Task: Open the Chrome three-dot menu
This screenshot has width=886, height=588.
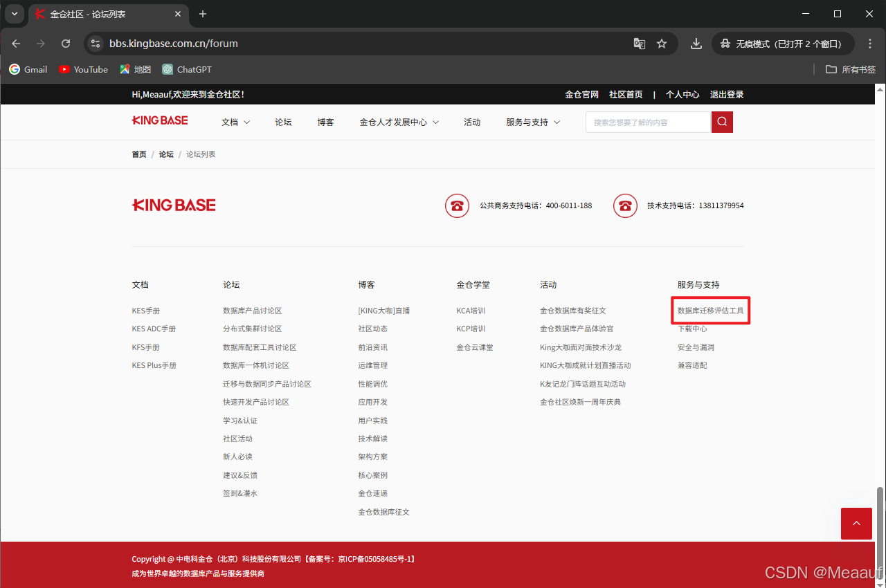Action: [871, 44]
